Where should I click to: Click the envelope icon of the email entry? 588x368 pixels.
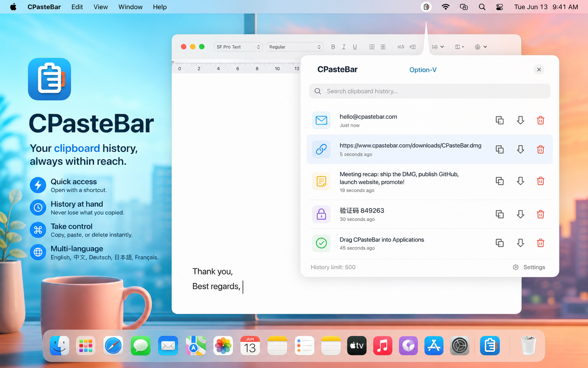[321, 120]
